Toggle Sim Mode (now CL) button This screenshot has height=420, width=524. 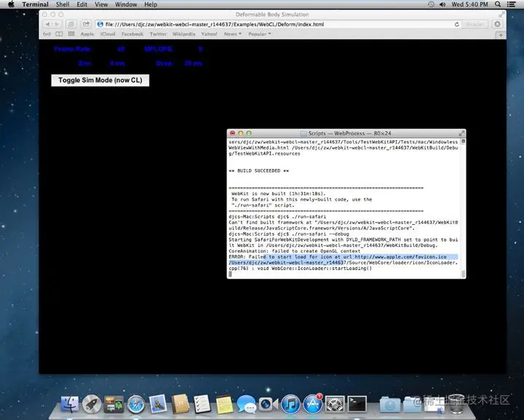point(100,80)
